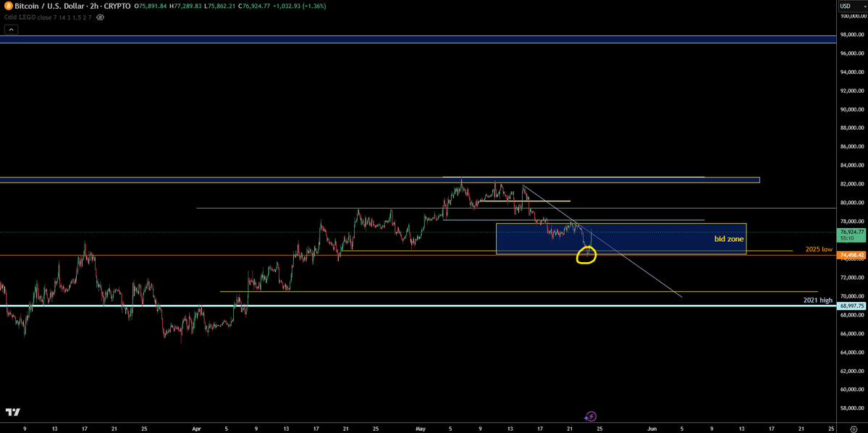
Task: Select the '2025 low' line label
Action: (819, 250)
